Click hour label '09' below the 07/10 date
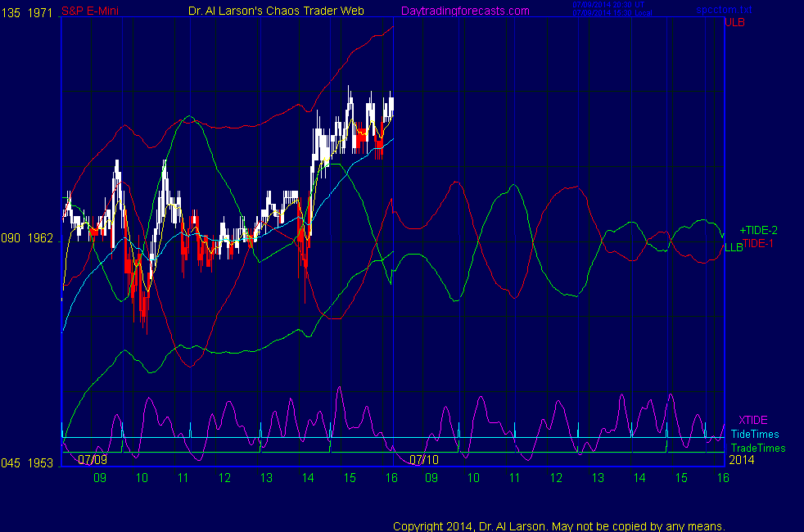 431,478
